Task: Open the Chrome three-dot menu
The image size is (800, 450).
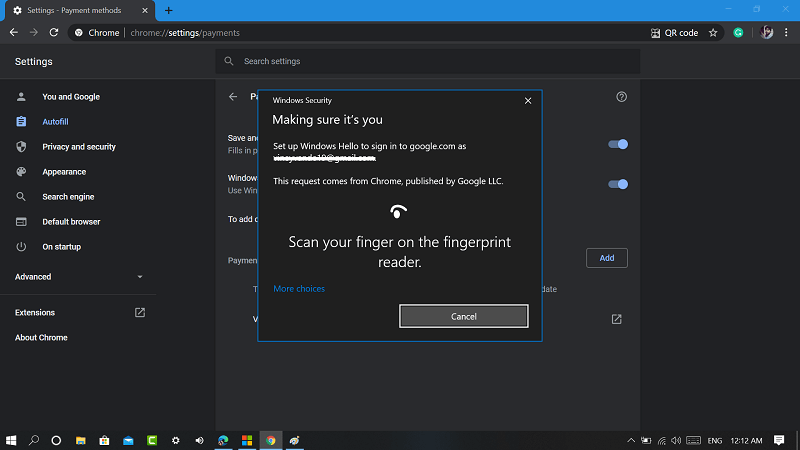Action: (x=786, y=33)
